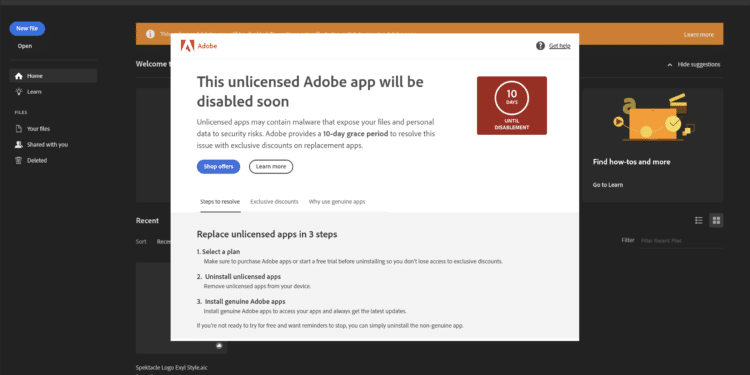Click the Go to Learn link
750x375 pixels.
coord(607,185)
